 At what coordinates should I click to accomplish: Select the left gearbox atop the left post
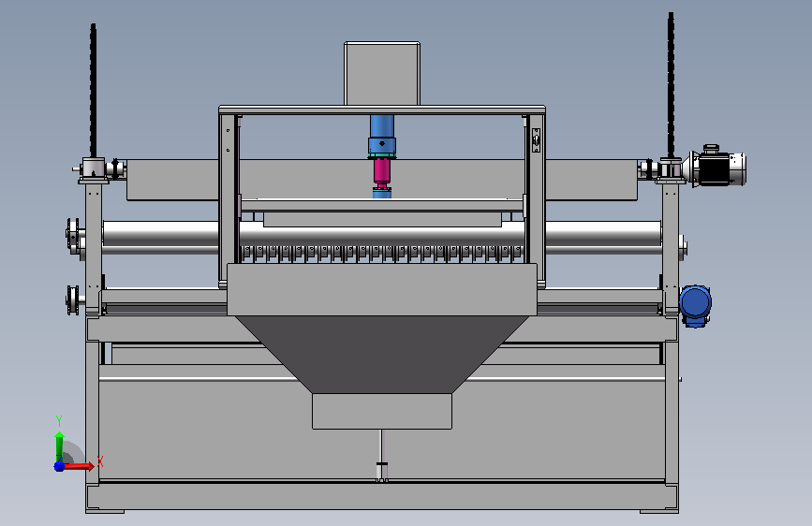pos(94,169)
